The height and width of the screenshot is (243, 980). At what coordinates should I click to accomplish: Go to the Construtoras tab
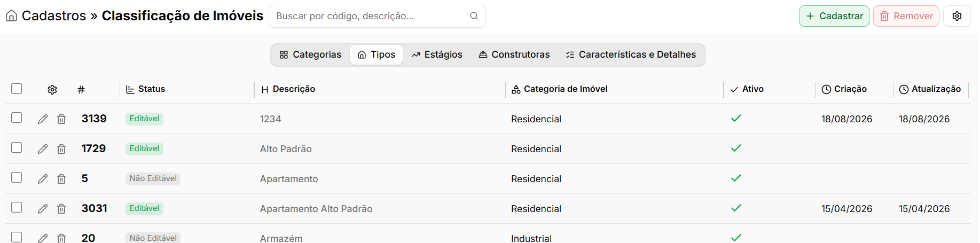point(514,54)
